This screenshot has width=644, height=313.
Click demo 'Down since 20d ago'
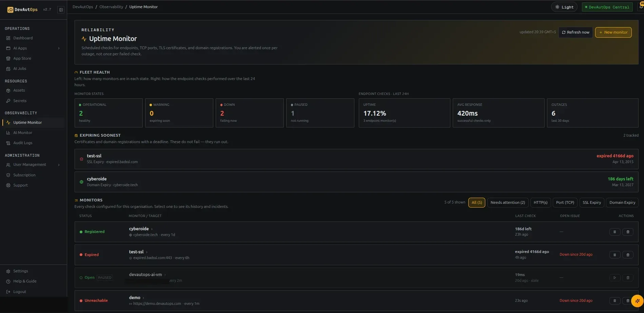click(576, 300)
